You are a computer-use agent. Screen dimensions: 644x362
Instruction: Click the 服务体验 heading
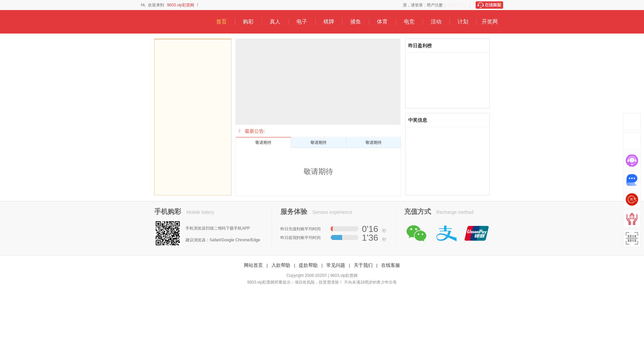pos(294,212)
